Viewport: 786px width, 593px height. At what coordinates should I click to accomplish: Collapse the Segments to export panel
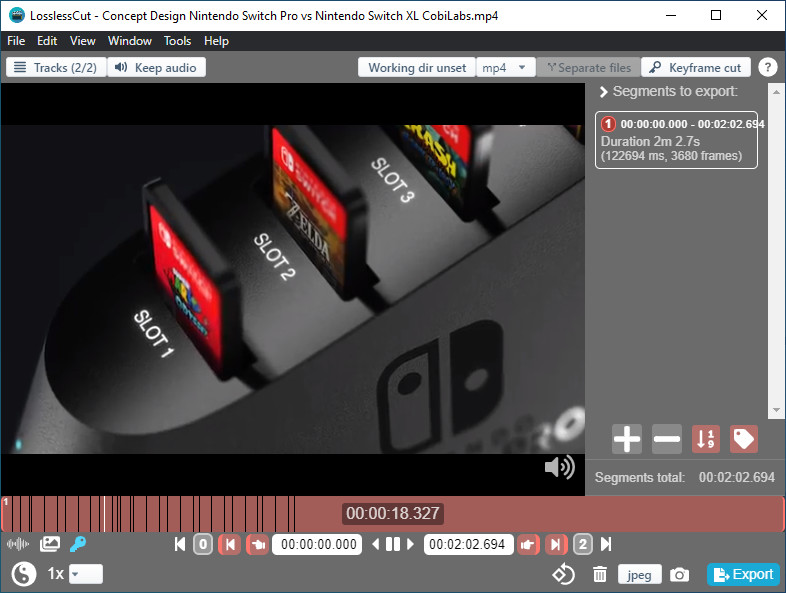[x=604, y=92]
